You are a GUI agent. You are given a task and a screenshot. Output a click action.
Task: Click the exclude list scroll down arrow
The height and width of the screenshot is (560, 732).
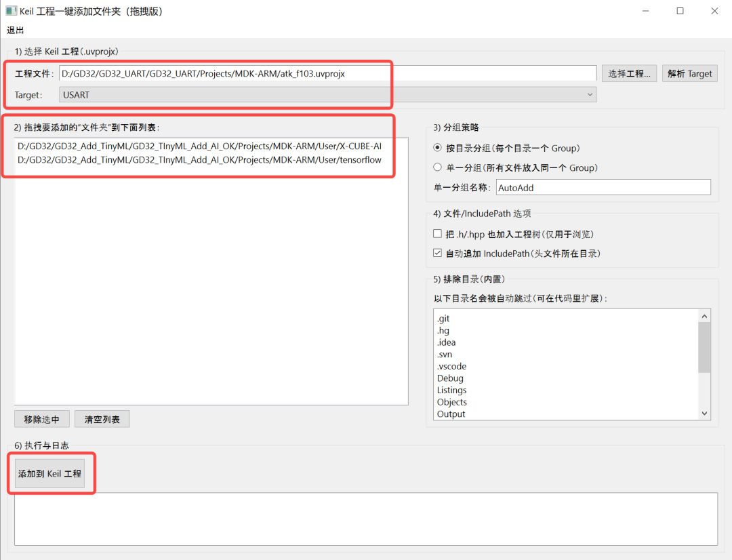click(704, 414)
